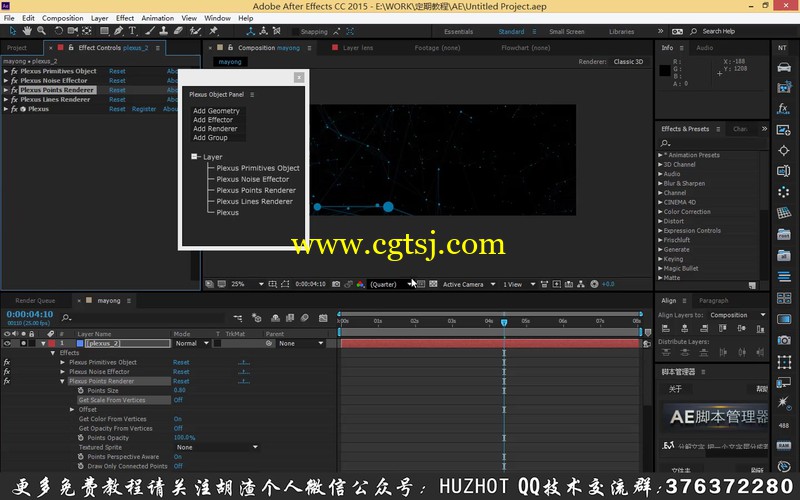The width and height of the screenshot is (800, 500).
Task: Select the Selection arrow tool
Action: pos(13,31)
